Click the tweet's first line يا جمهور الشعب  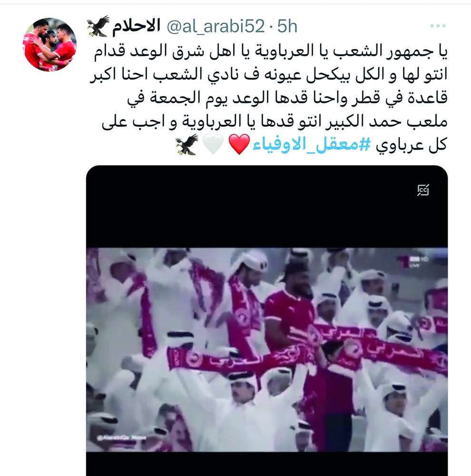tap(271, 51)
